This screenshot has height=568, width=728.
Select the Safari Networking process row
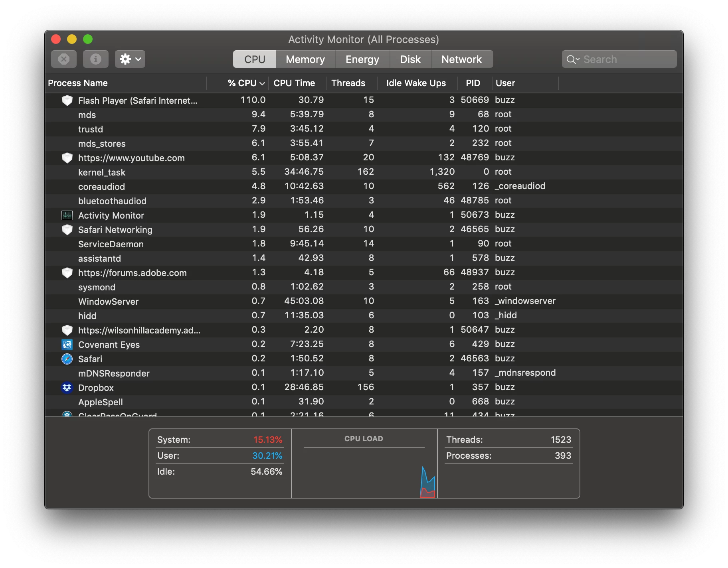(x=364, y=230)
